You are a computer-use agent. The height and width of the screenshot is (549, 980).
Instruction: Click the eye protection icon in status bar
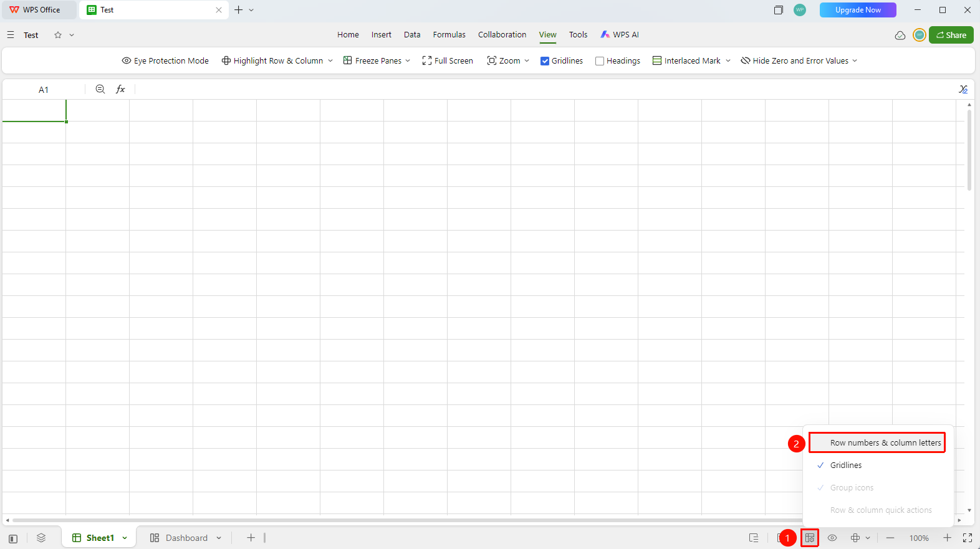[x=832, y=538]
